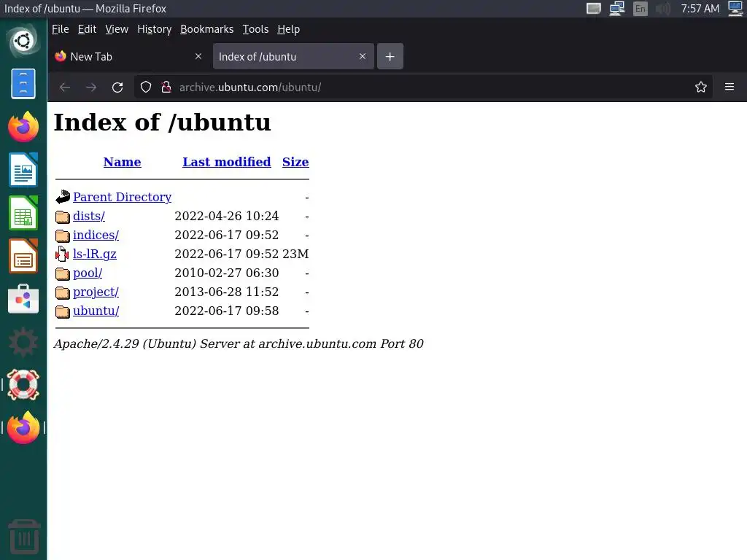Click the 7:57 AM clock
Viewport: 747px width, 560px height.
(700, 9)
